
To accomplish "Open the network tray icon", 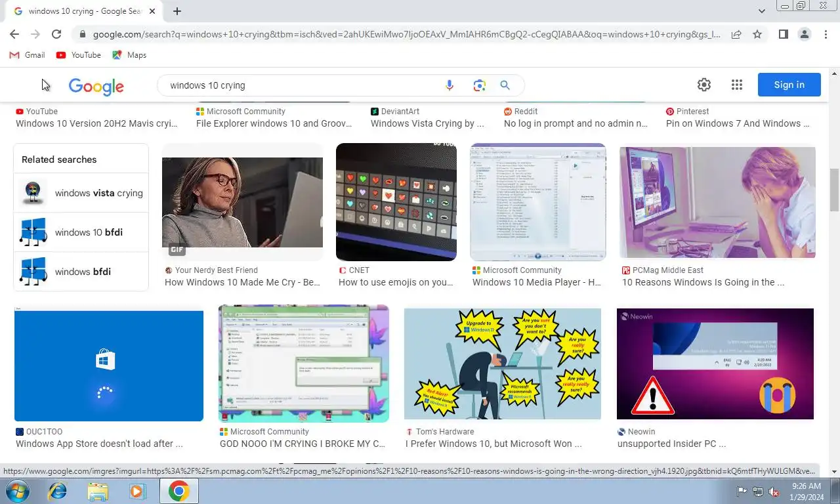I will coord(758,492).
